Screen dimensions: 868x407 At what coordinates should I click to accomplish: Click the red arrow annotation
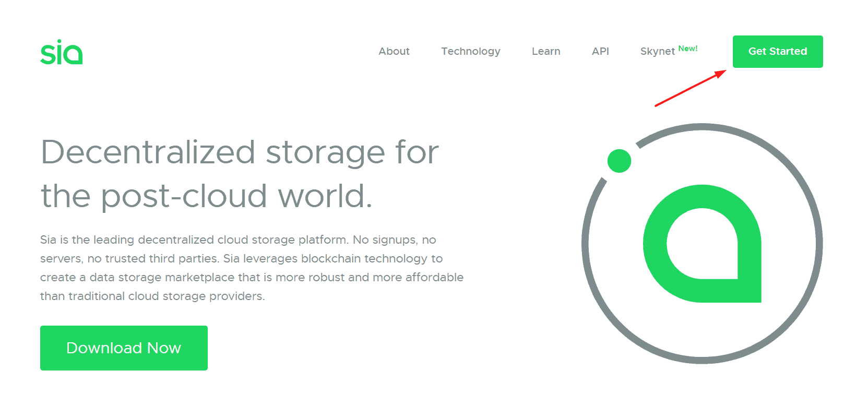tap(690, 89)
